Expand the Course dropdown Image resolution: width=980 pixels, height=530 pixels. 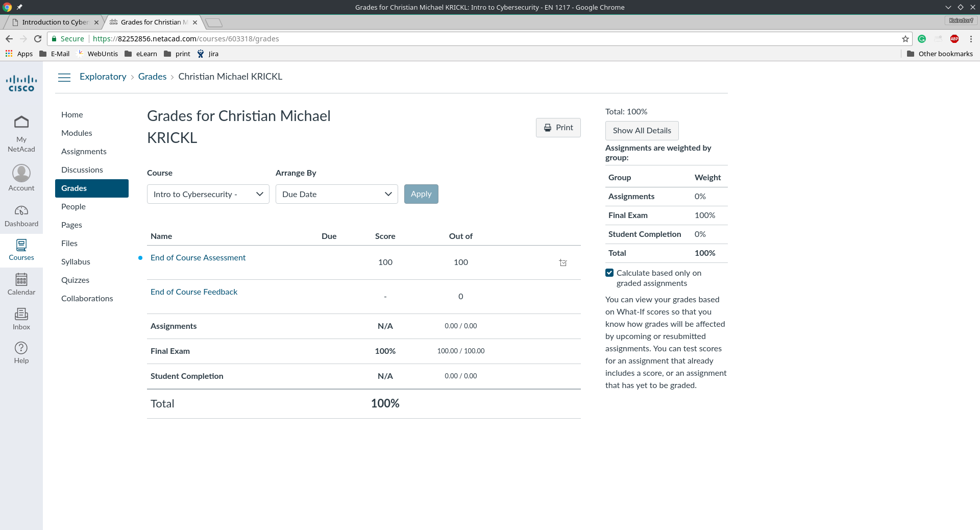click(x=208, y=194)
